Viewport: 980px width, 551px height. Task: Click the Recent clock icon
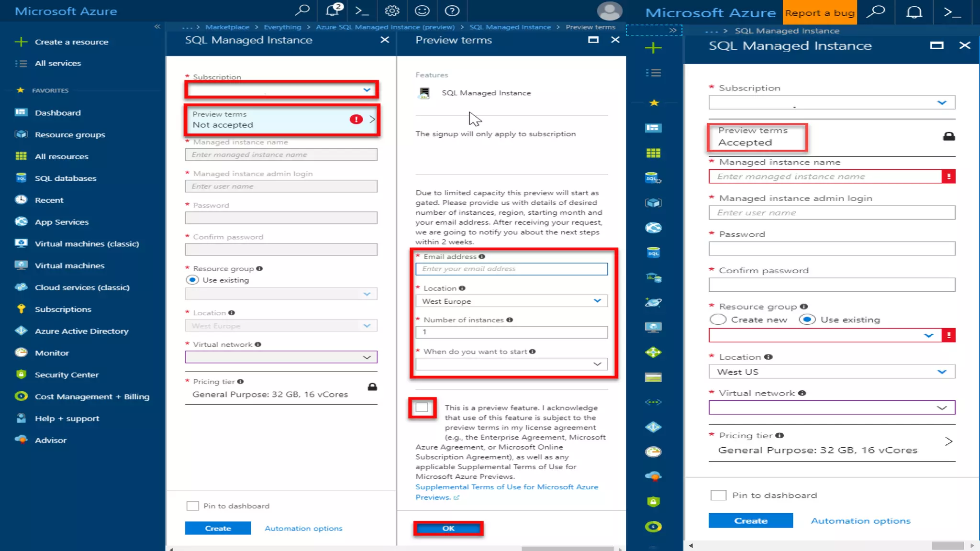[x=21, y=199]
